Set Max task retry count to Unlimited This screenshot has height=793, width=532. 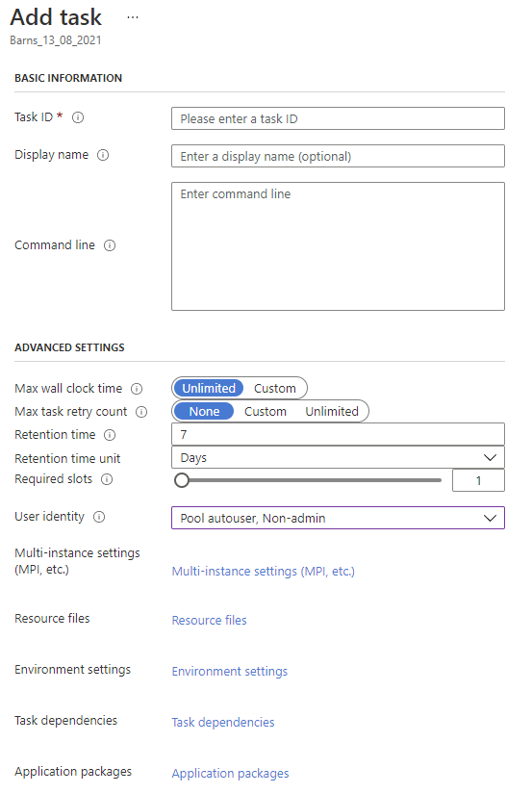[x=332, y=412]
